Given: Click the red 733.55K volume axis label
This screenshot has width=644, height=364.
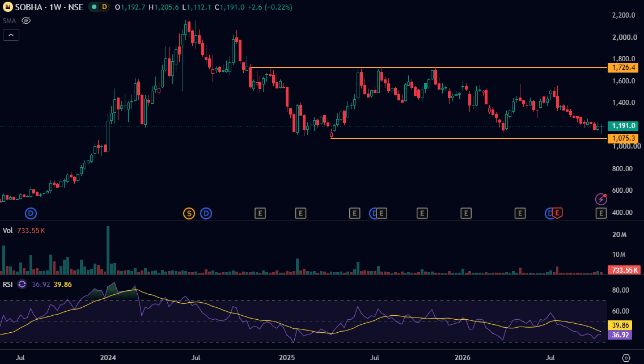Looking at the screenshot, I should 624,270.
